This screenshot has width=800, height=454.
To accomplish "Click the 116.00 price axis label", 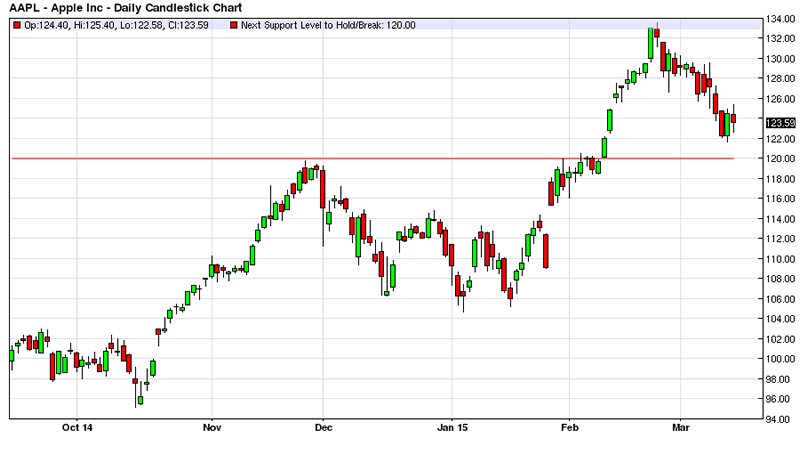I will [780, 199].
